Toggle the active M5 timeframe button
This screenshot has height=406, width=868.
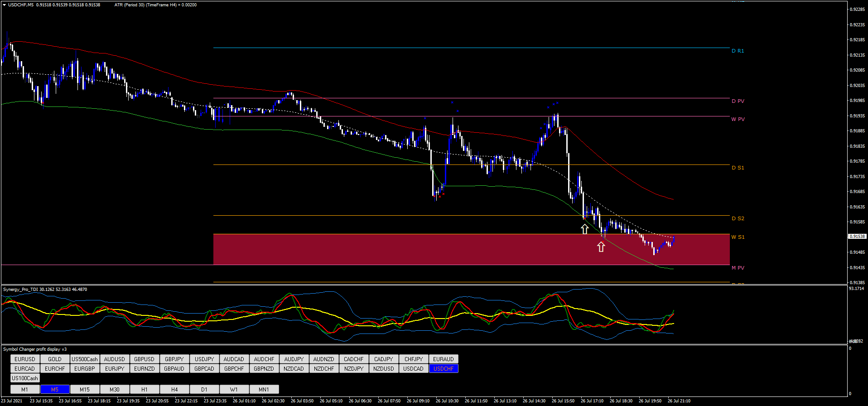point(55,390)
